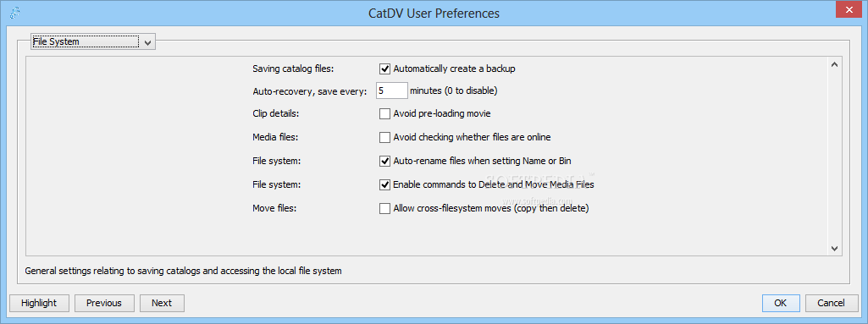Check Avoid checking whether files are online
The image size is (868, 324).
pyautogui.click(x=384, y=137)
